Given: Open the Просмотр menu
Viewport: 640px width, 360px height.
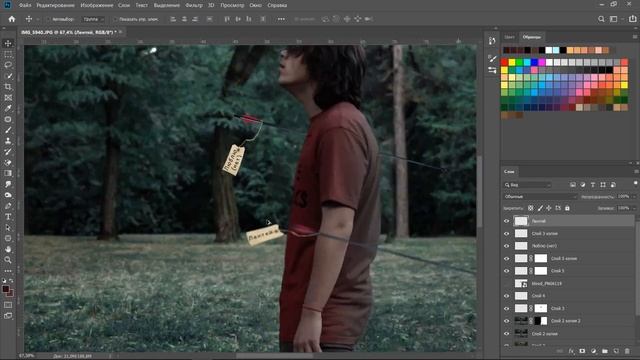Looking at the screenshot, I should click(x=232, y=5).
